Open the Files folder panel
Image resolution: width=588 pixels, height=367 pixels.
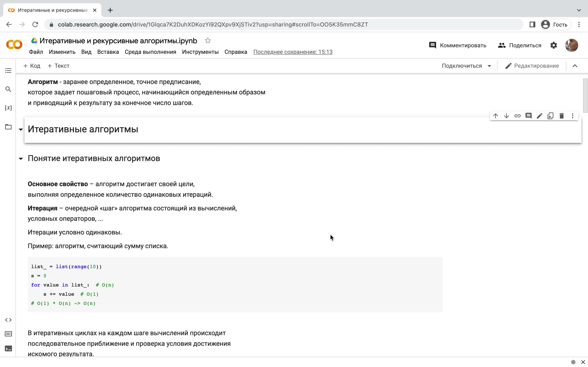tap(8, 127)
